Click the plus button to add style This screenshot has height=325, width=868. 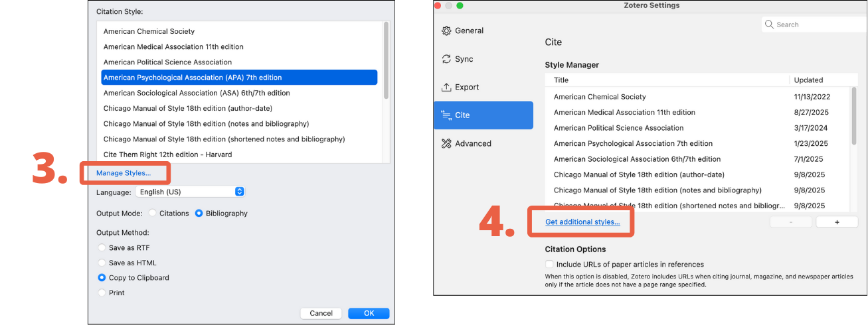tap(836, 222)
